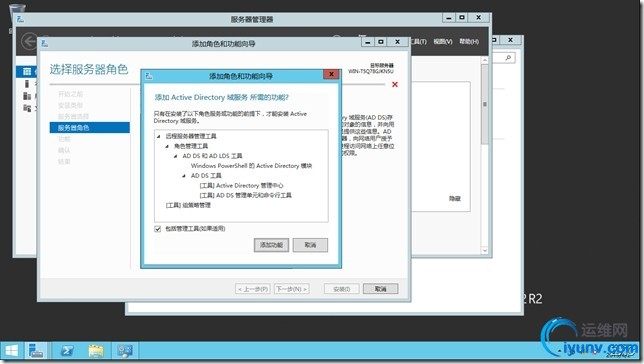644x364 pixels.
Task: Click the 下一步(N) > button in the wizard
Action: (292, 289)
